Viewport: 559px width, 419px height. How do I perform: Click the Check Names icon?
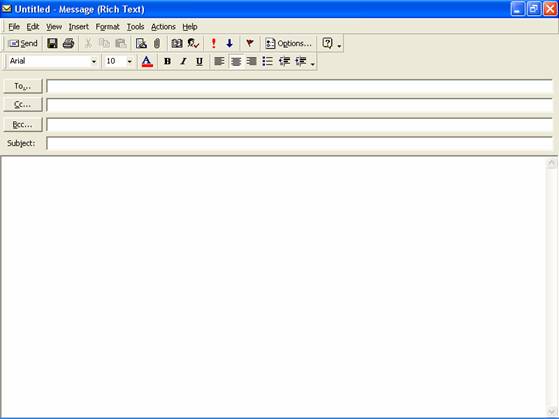(x=193, y=44)
